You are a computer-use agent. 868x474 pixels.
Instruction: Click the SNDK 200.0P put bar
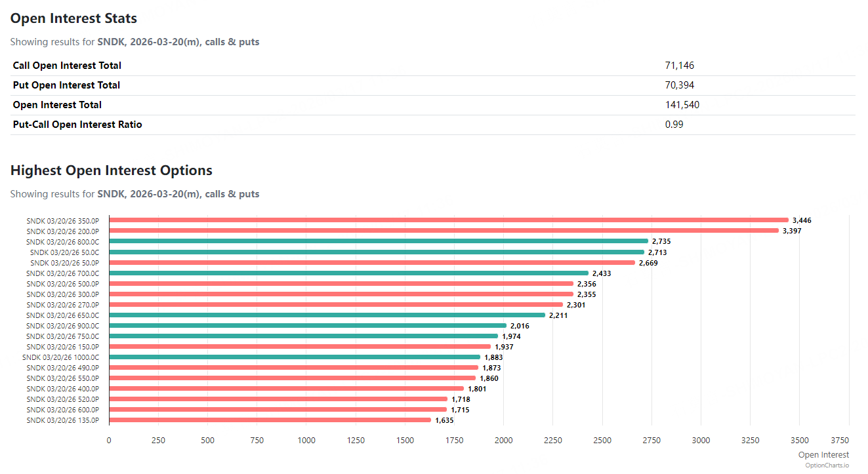tap(444, 231)
